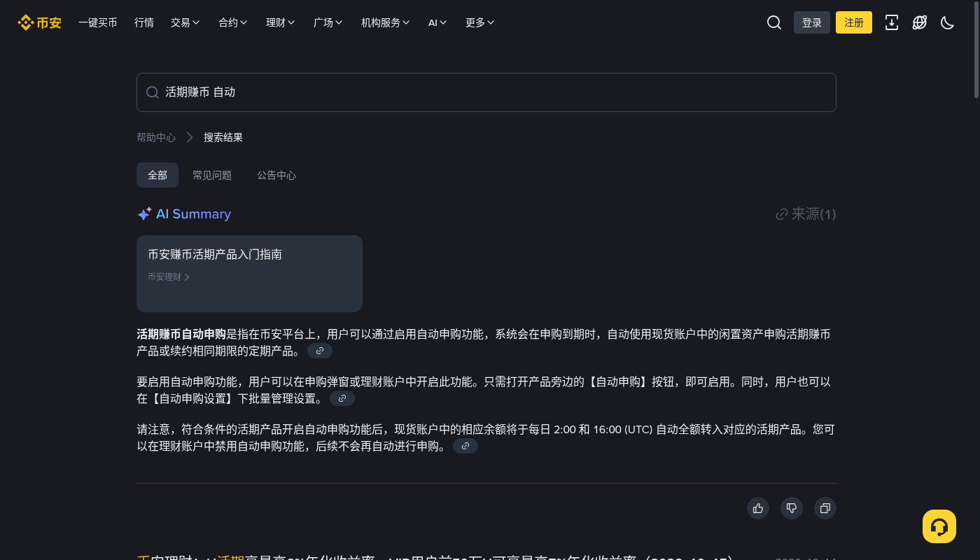This screenshot has height=560, width=980.
Task: Expand the 交易 dropdown menu
Action: point(185,22)
